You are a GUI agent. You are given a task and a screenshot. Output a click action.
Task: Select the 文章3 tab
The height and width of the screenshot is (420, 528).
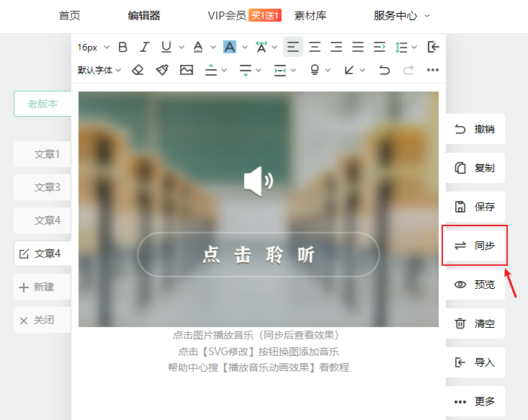[x=42, y=187]
